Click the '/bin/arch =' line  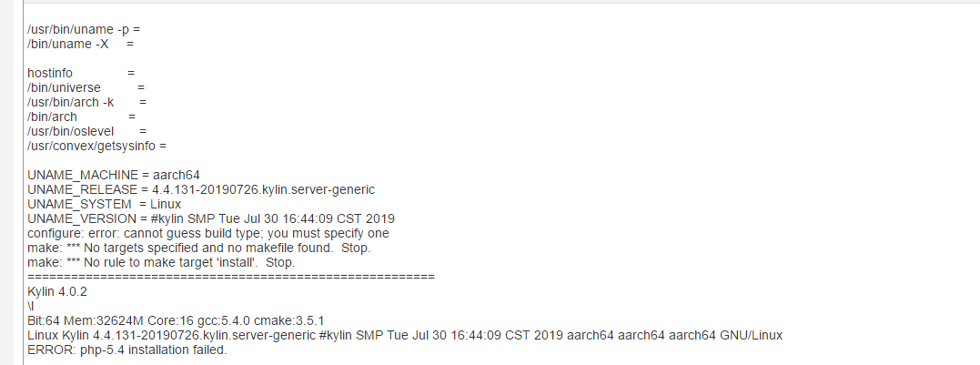pyautogui.click(x=81, y=117)
